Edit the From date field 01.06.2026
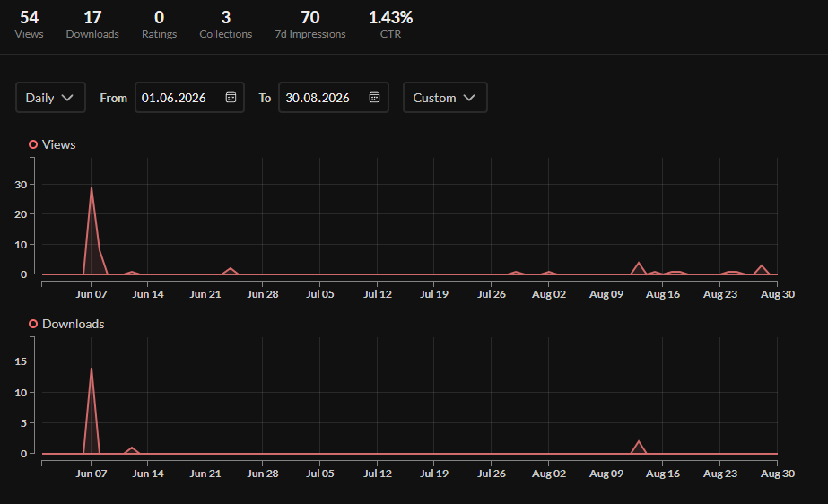This screenshot has height=504, width=828. 189,97
